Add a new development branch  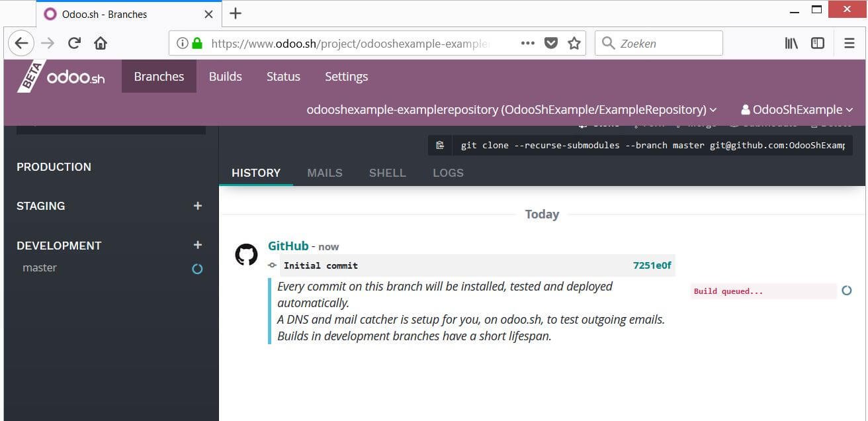197,245
